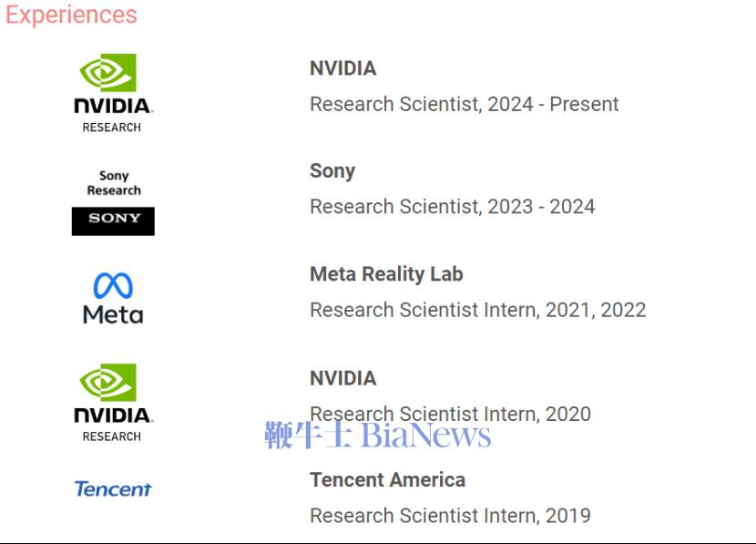Click the NVIDIA Research logo at top
Image resolution: width=756 pixels, height=544 pixels.
(x=114, y=93)
